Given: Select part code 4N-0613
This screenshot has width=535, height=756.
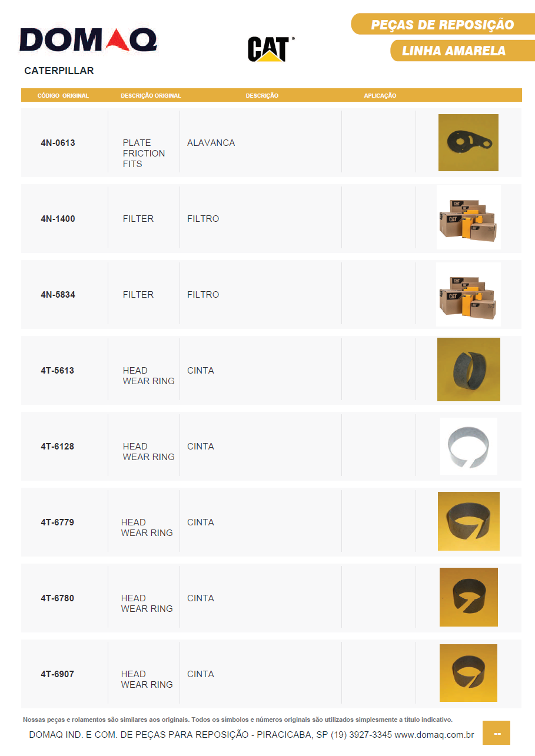Looking at the screenshot, I should pyautogui.click(x=58, y=143).
